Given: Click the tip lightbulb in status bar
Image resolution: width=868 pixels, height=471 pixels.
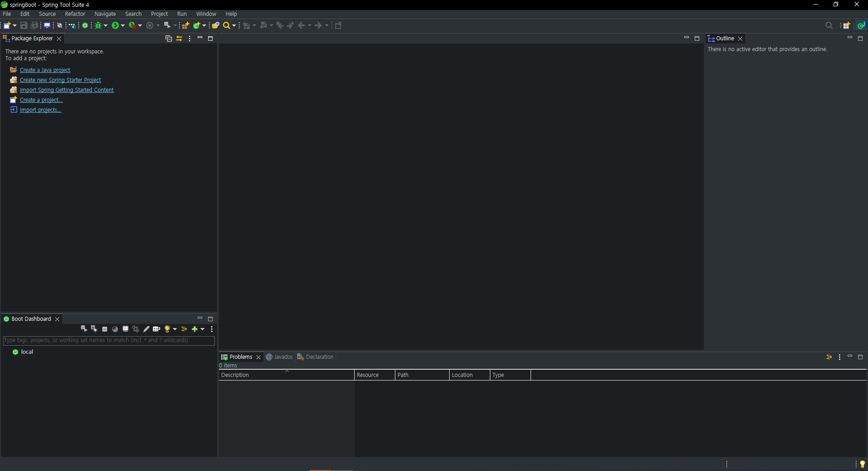Looking at the screenshot, I should click(862, 464).
